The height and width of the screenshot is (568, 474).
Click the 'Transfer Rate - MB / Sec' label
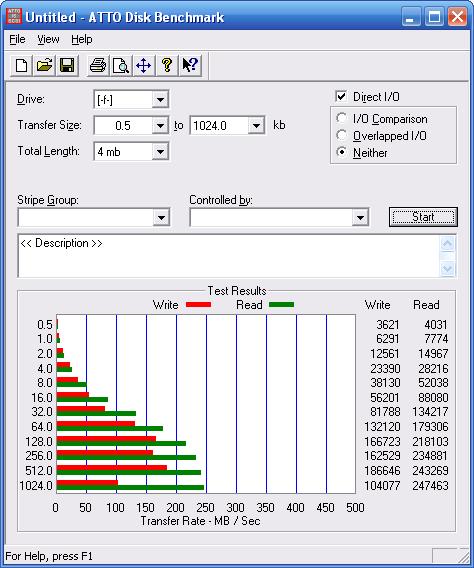200,521
